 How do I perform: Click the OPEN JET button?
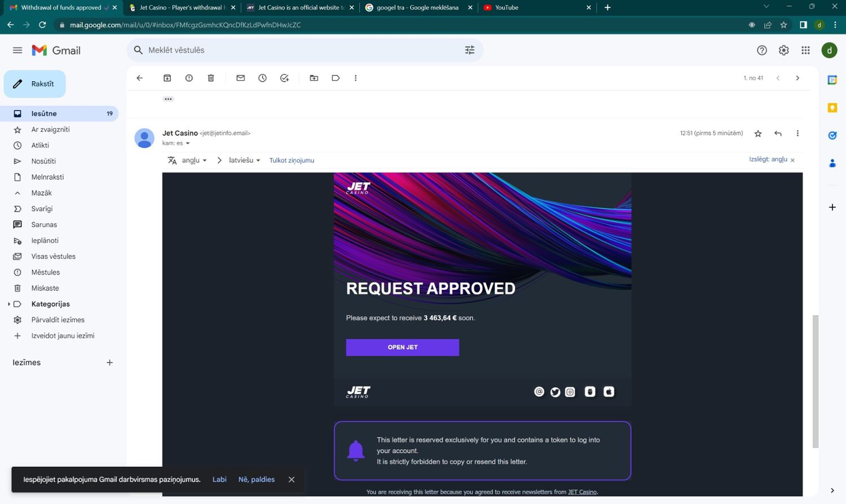[x=402, y=347]
